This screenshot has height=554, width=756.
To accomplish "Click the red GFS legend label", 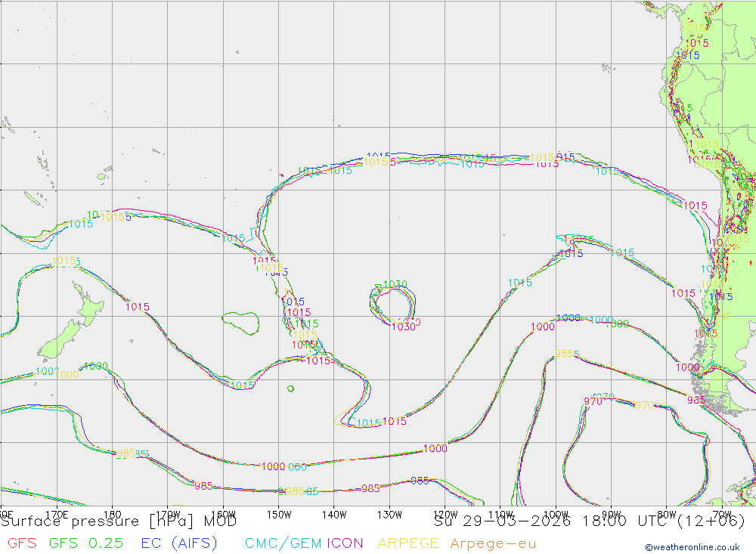I will tap(22, 543).
